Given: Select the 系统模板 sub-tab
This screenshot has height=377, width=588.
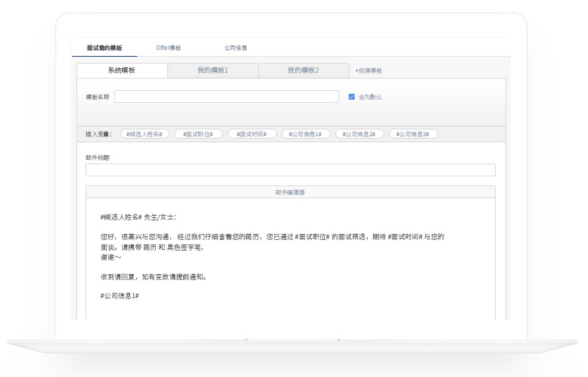Looking at the screenshot, I should point(122,70).
